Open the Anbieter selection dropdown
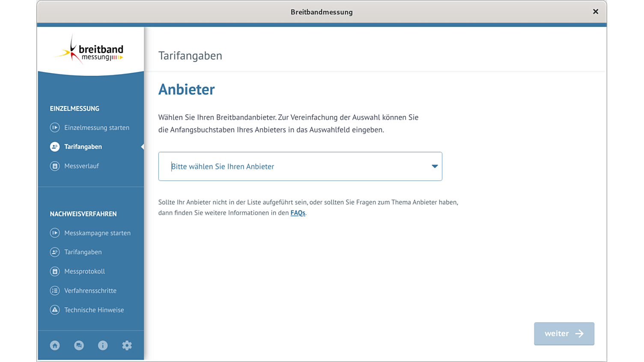Screen dimensions: 644x362 (300, 166)
